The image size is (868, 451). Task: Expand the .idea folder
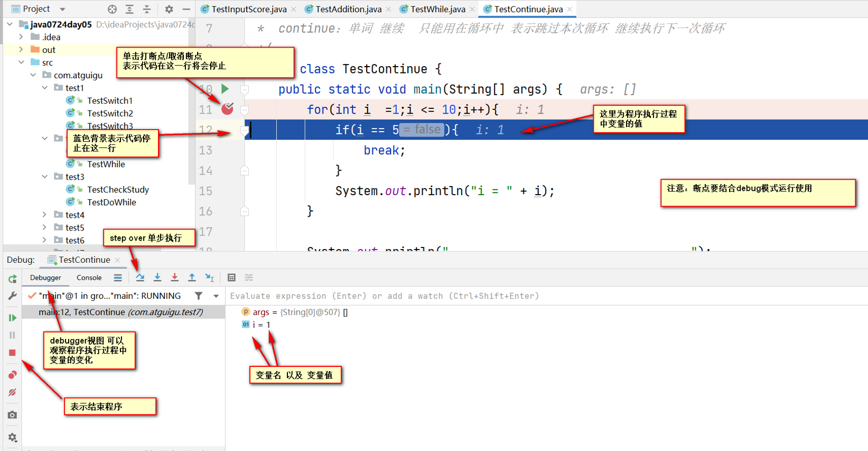click(21, 37)
